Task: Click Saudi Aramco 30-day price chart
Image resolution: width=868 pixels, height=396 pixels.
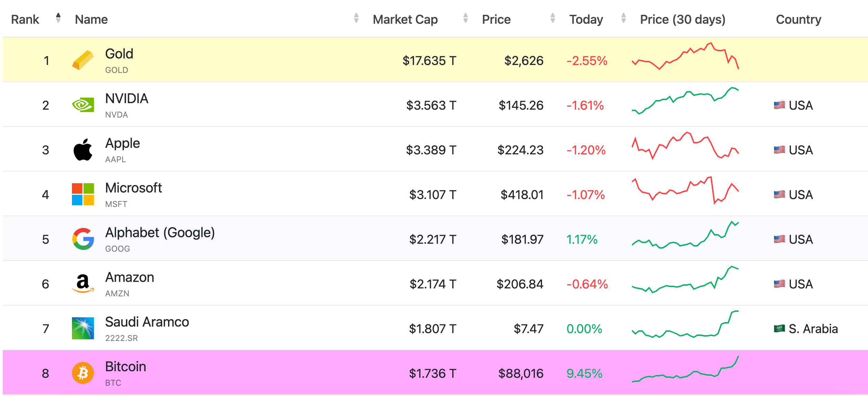Action: pos(685,324)
